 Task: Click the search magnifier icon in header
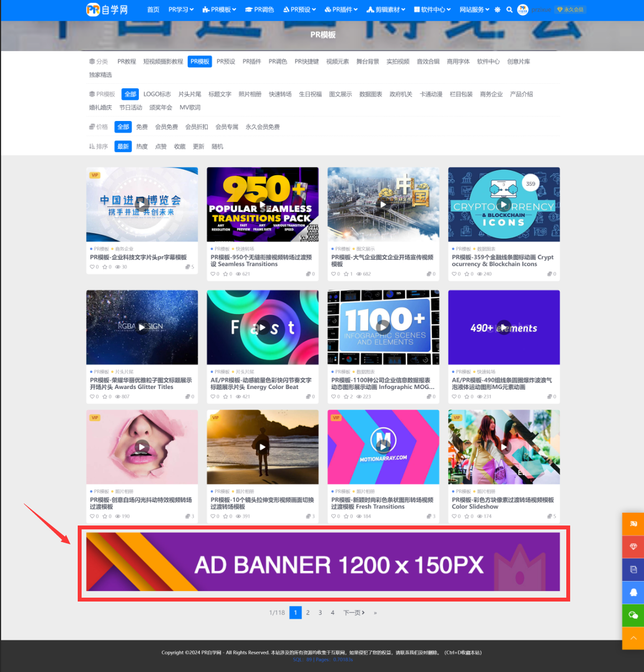pyautogui.click(x=509, y=9)
